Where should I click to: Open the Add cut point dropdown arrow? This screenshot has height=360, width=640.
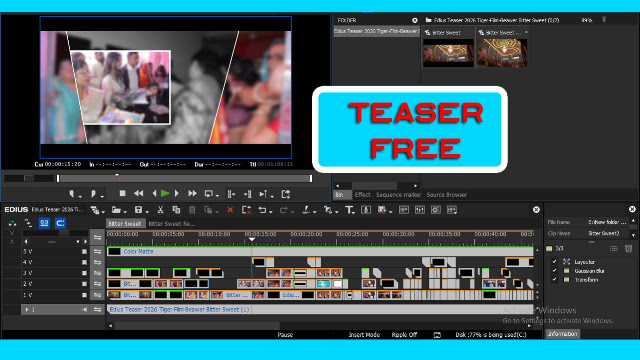click(314, 211)
